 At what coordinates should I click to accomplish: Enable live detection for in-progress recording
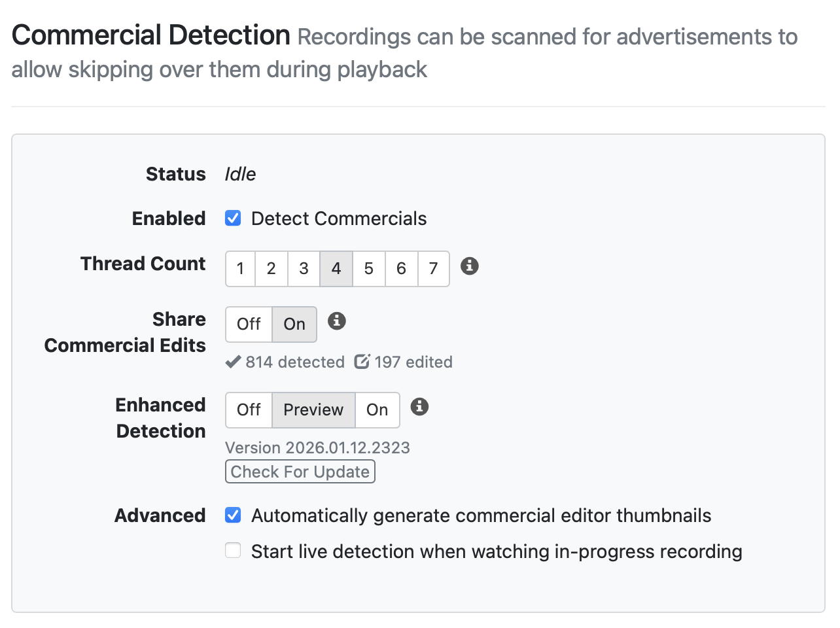(x=233, y=551)
